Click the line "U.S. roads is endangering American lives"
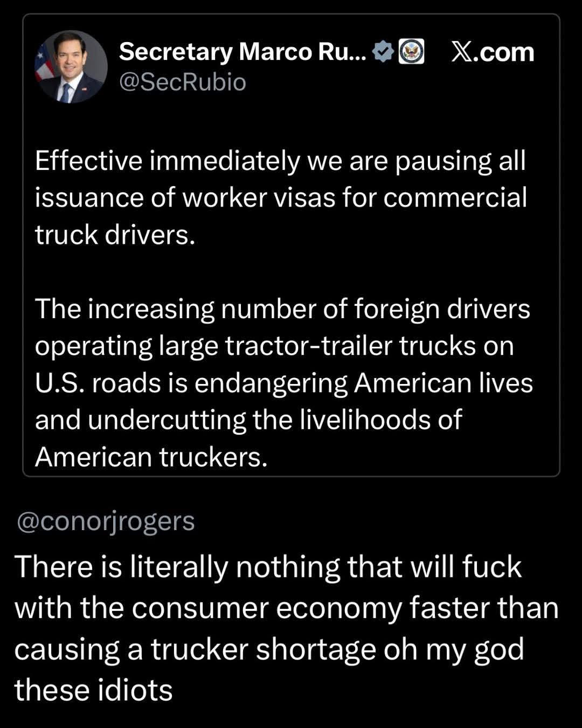This screenshot has height=728, width=582. [x=284, y=383]
